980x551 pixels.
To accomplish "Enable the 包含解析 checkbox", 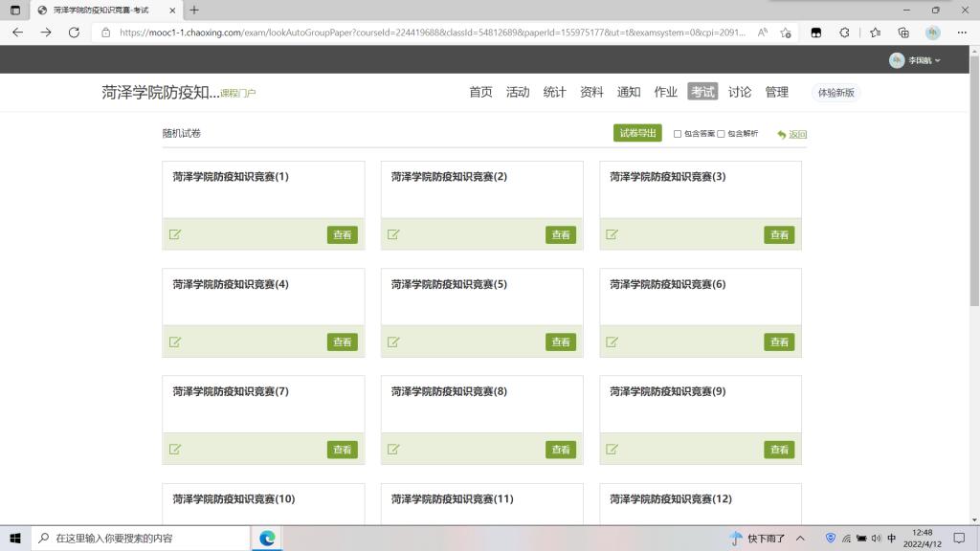I will (722, 134).
